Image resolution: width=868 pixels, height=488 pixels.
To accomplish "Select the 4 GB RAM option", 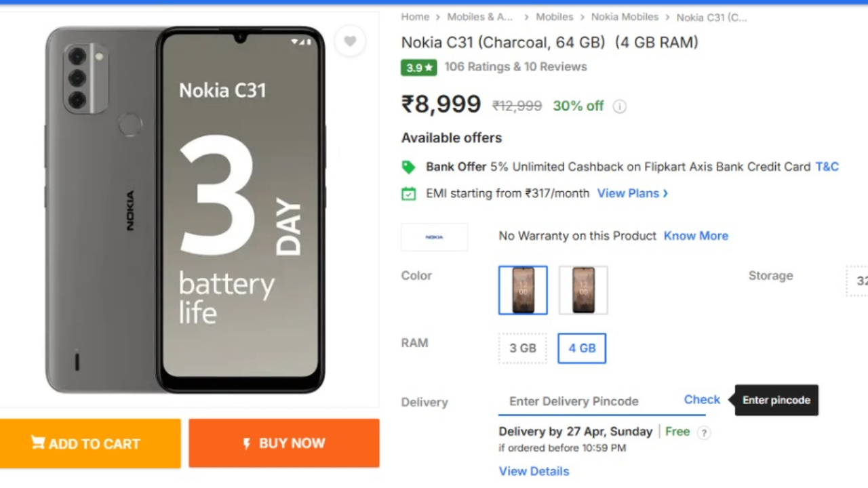I will pos(582,348).
